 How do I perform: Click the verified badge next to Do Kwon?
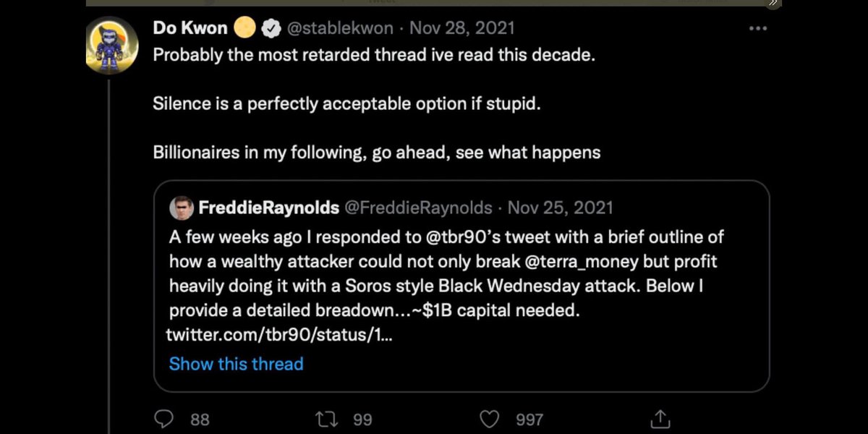[x=271, y=29]
